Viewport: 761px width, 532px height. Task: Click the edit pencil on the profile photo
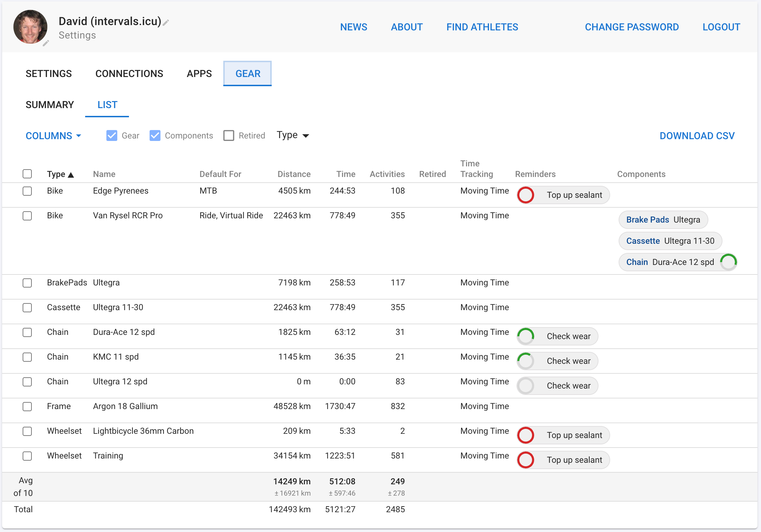click(46, 43)
